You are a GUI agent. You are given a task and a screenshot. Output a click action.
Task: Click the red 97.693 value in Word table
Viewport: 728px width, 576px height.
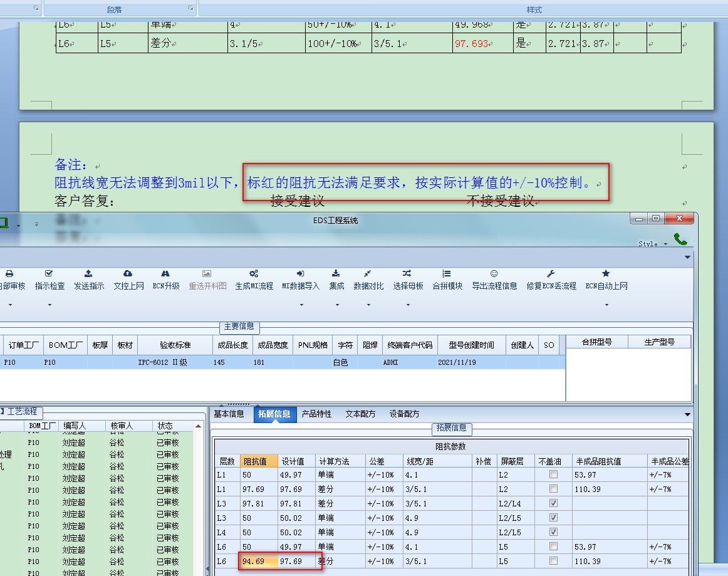tap(472, 44)
